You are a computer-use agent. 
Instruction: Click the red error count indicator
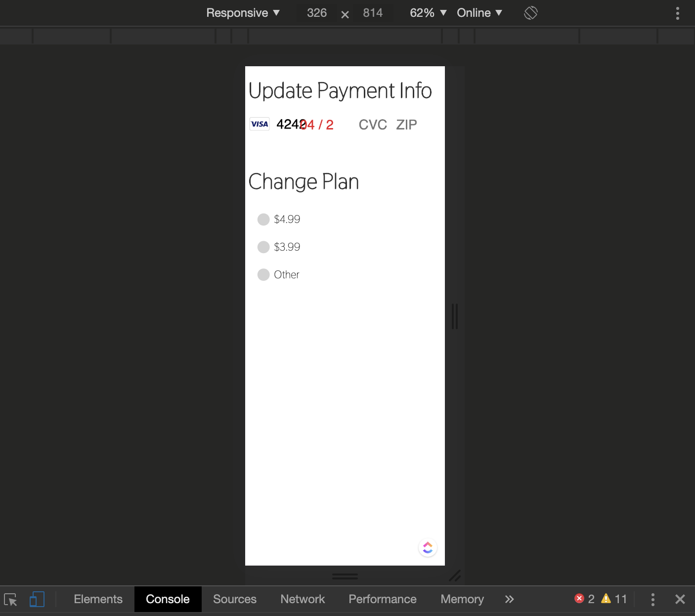[x=584, y=599]
